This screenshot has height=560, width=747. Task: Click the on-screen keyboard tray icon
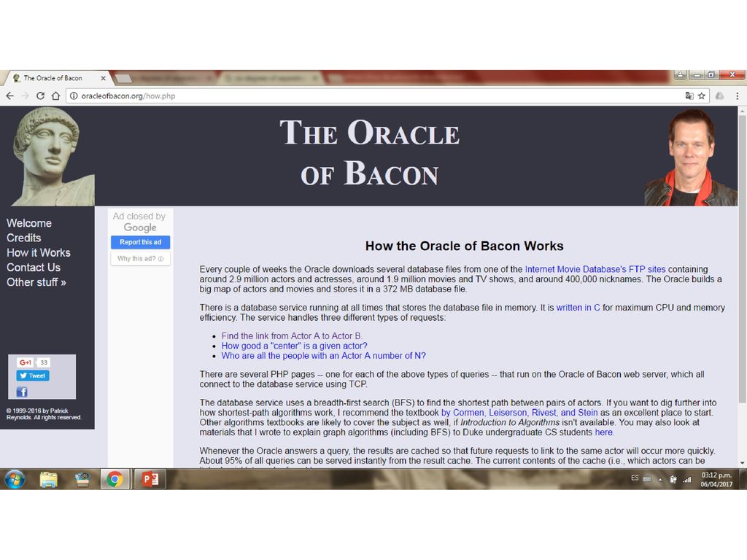point(647,479)
